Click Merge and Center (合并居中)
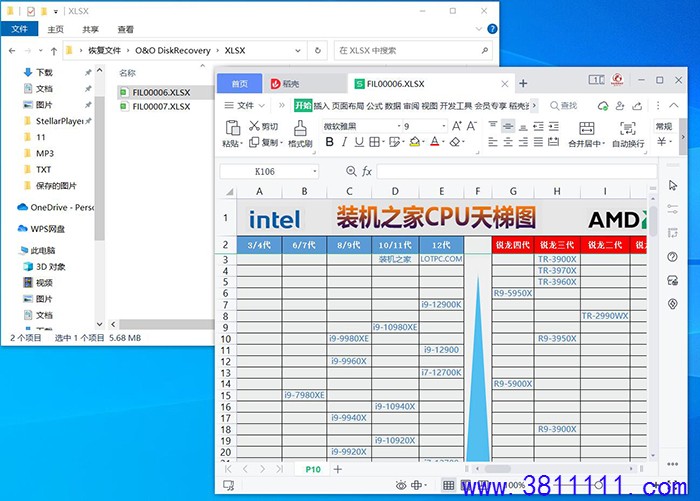The image size is (700, 501). click(586, 134)
